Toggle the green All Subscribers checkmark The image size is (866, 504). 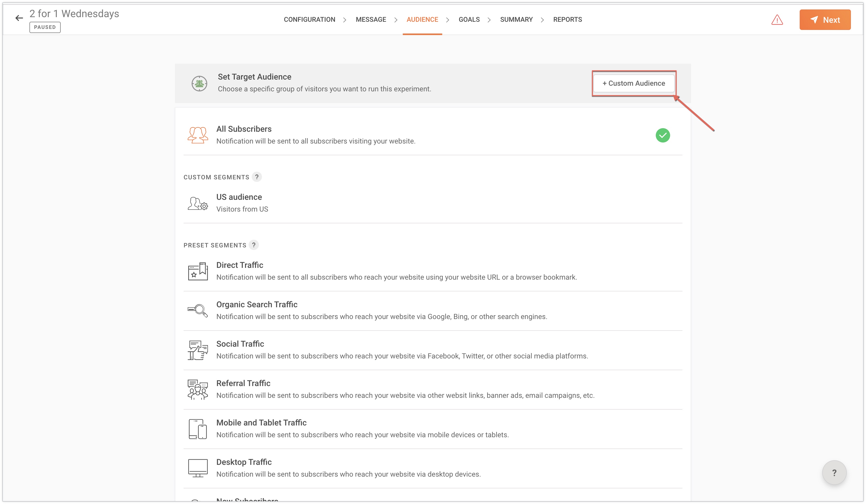point(662,135)
